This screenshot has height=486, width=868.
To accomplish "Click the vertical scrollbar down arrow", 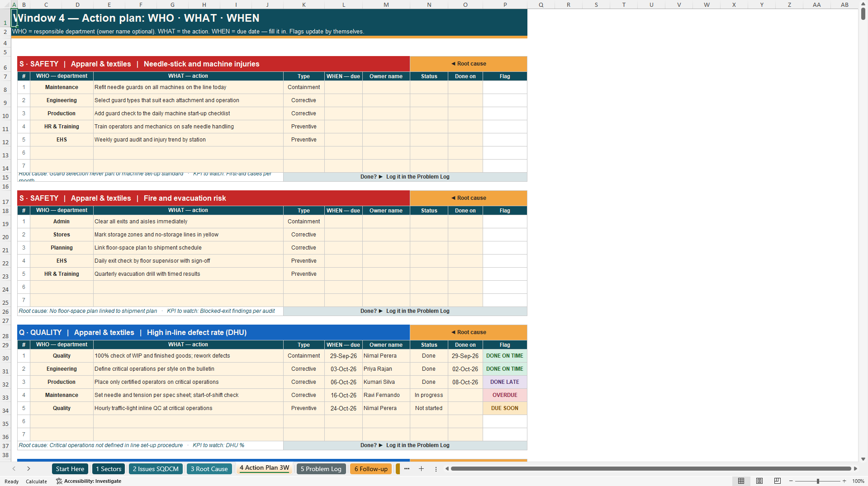I will (863, 459).
